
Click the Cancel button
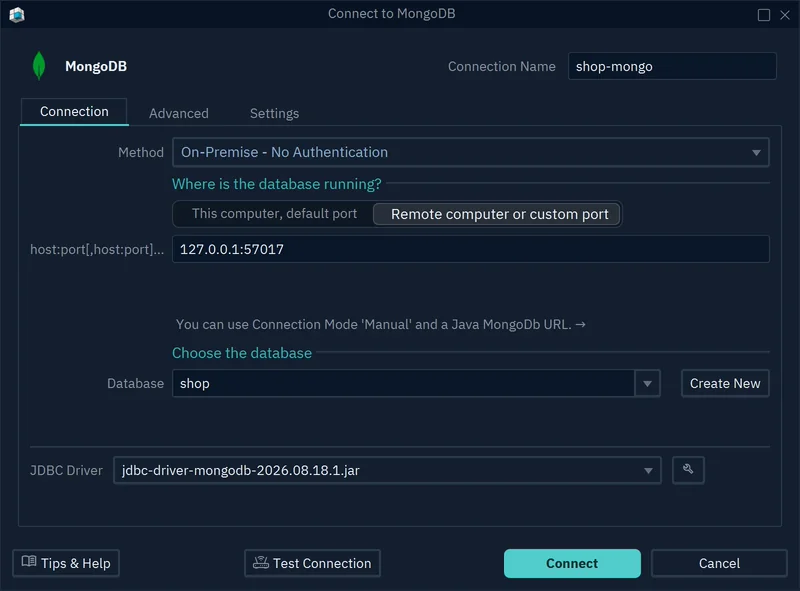pos(719,563)
